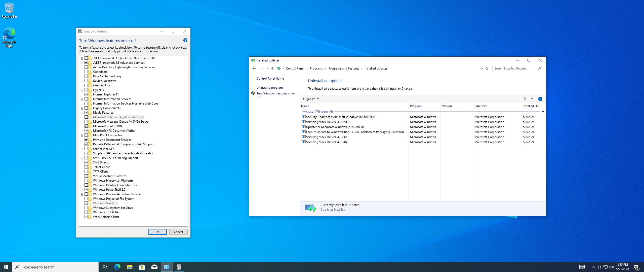
Task: Open the Uninstall a program link
Action: click(269, 88)
